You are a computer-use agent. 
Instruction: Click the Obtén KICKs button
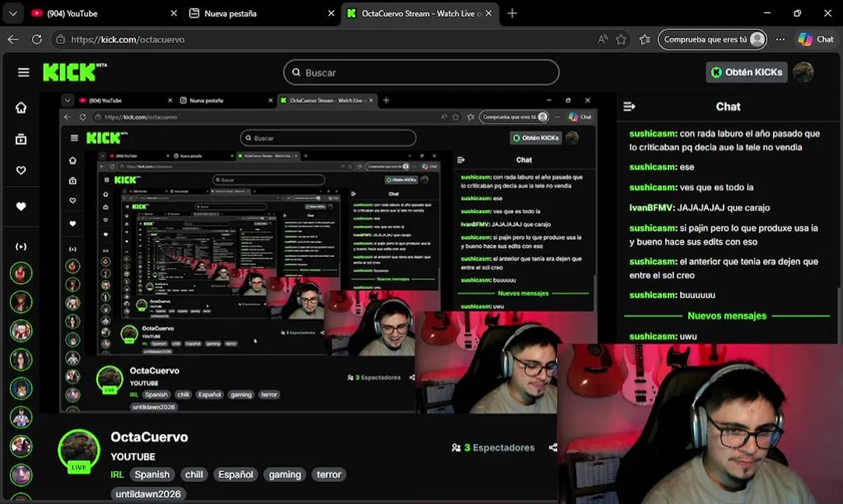pyautogui.click(x=746, y=72)
